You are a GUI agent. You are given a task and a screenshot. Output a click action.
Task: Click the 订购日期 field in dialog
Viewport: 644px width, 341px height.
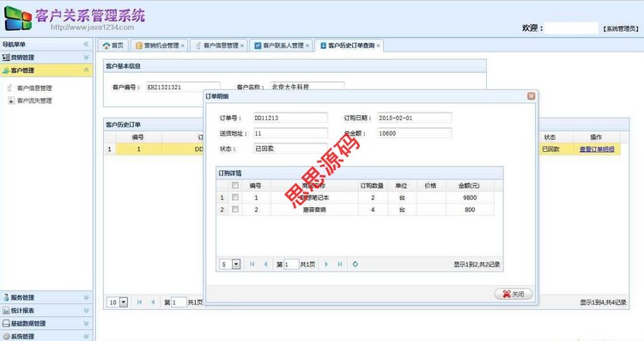pyautogui.click(x=415, y=118)
